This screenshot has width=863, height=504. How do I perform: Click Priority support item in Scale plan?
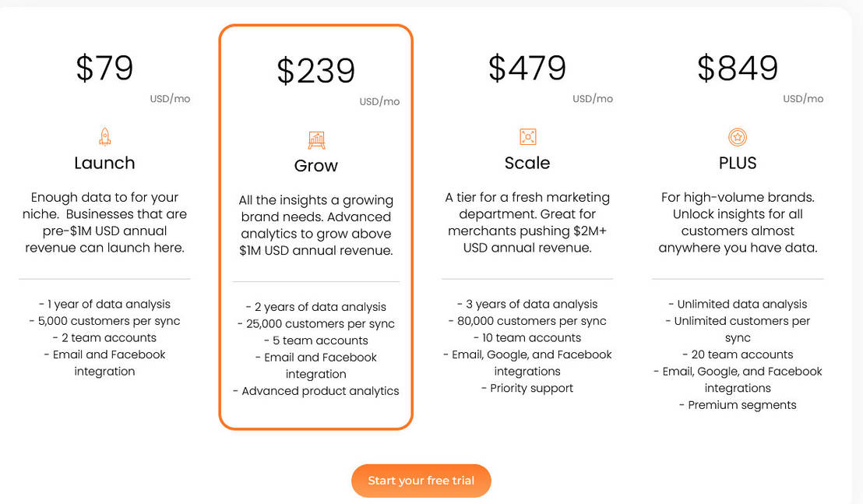(x=527, y=387)
